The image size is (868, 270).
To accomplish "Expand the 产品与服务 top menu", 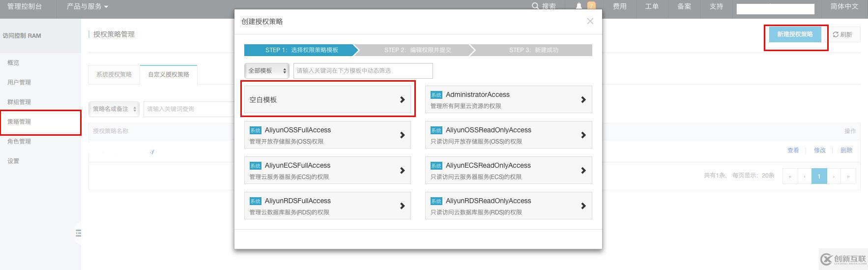I will point(87,6).
